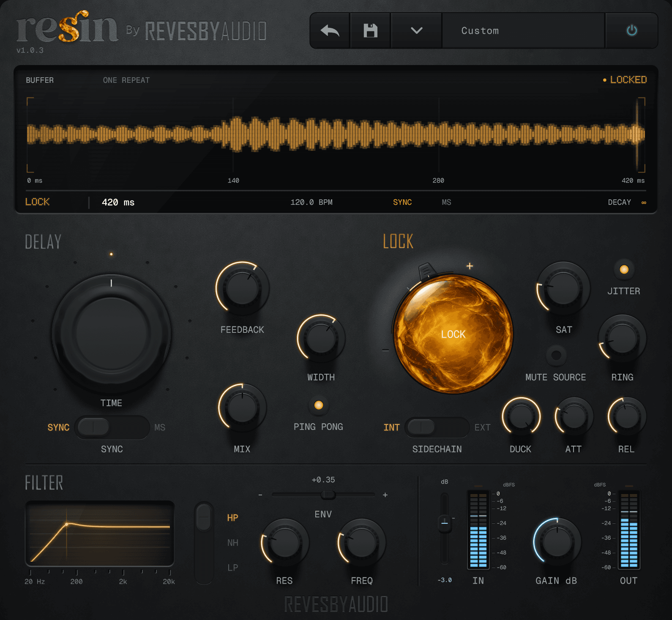Screen dimensions: 672x620
Task: Open preset list chevron dropdown
Action: [x=417, y=31]
